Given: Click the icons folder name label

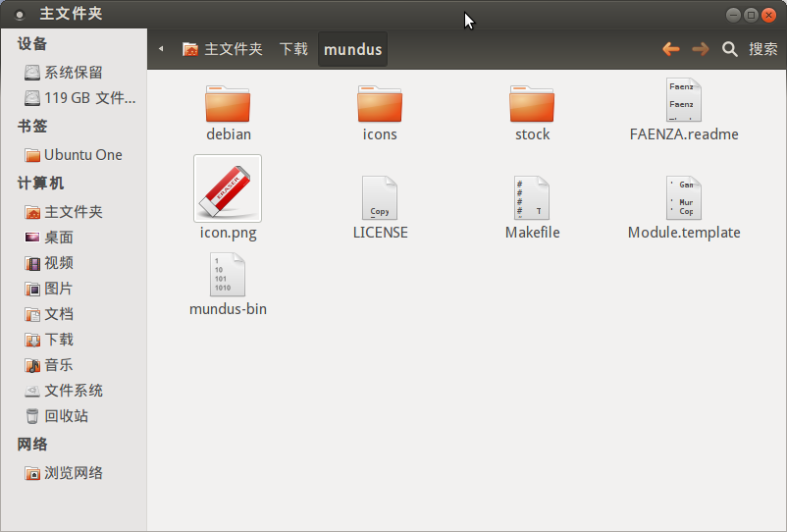Looking at the screenshot, I should click(380, 134).
